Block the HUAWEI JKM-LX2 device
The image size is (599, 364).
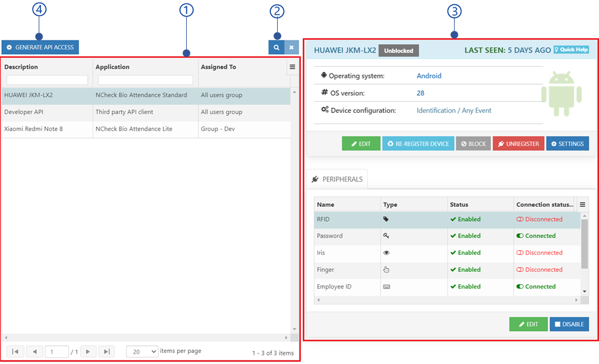coord(473,144)
